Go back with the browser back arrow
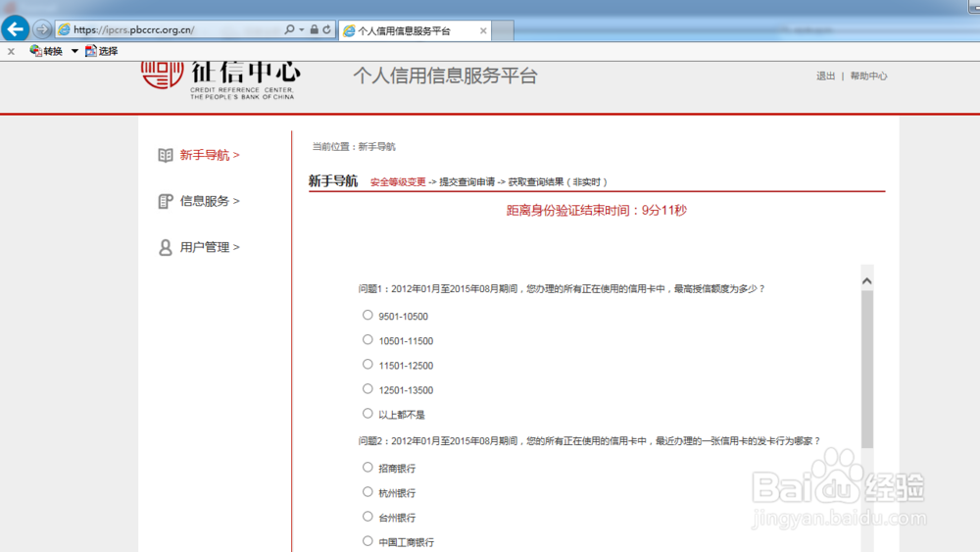Screen dimensions: 980x552 (16, 28)
